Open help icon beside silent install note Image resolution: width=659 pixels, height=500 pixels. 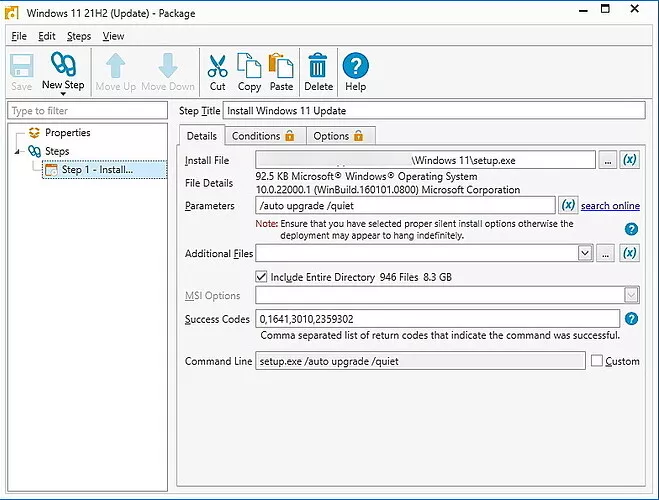coord(631,229)
